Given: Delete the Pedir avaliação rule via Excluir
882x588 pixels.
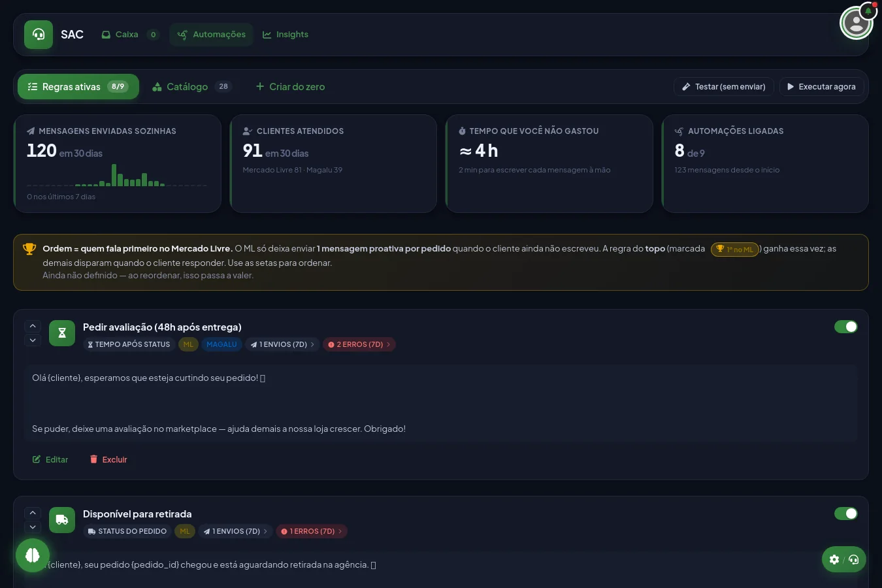Looking at the screenshot, I should pos(108,459).
